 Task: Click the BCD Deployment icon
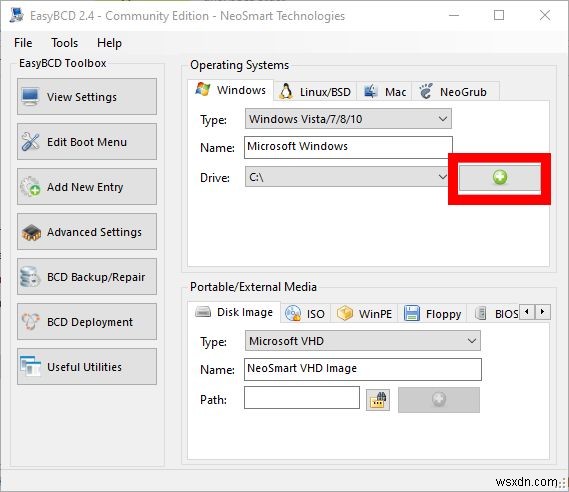(30, 321)
